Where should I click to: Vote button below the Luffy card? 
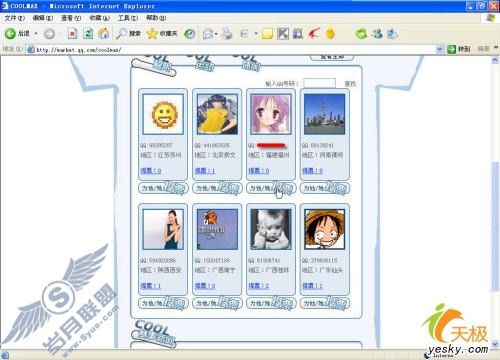click(325, 303)
